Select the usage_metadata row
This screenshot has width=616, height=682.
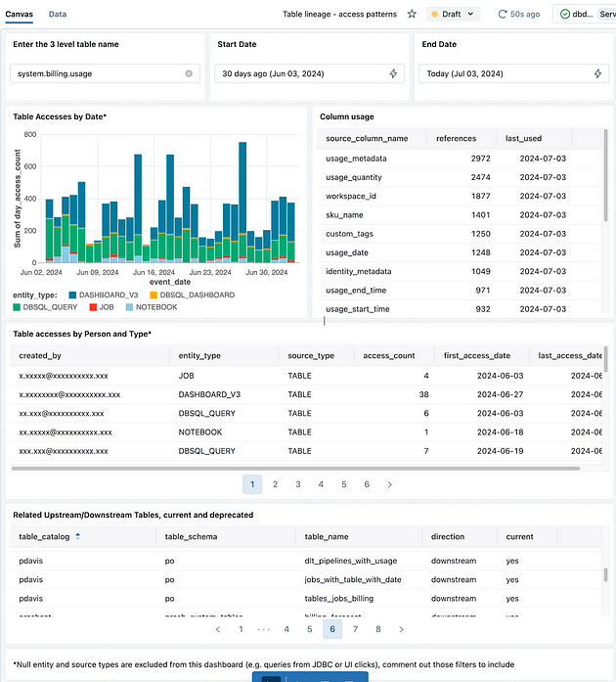click(460, 159)
